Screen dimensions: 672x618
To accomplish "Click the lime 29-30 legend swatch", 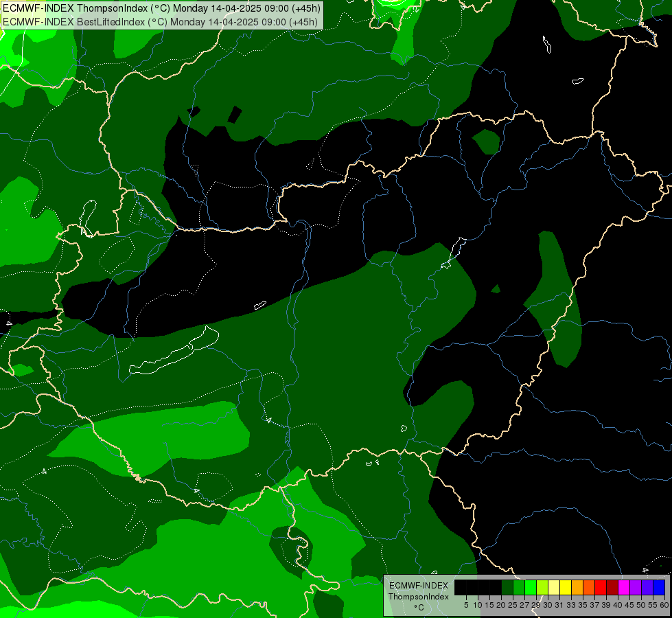I will 542,587.
